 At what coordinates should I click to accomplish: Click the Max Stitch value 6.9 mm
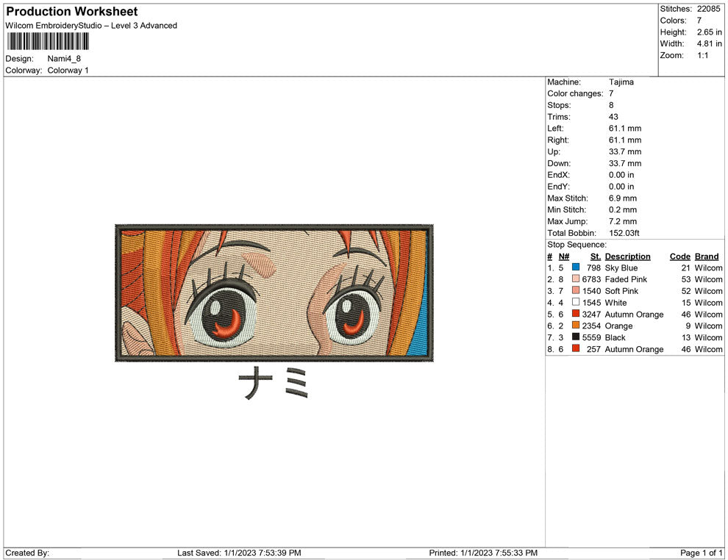coord(623,198)
